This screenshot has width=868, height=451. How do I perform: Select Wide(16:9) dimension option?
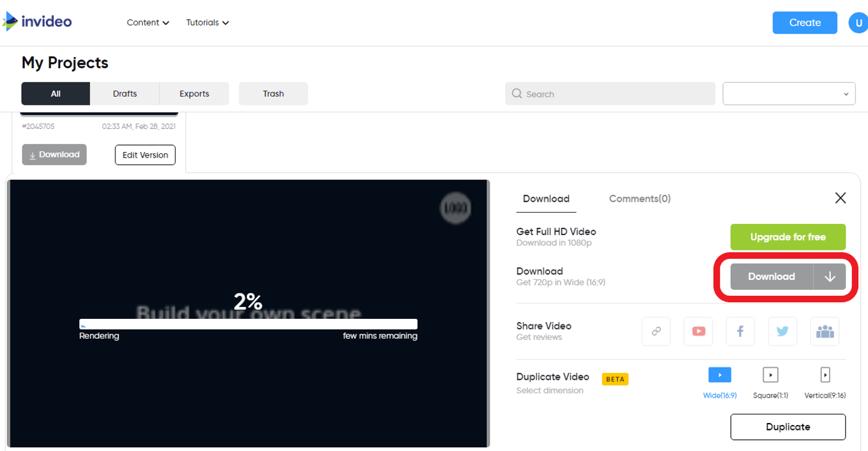click(720, 375)
